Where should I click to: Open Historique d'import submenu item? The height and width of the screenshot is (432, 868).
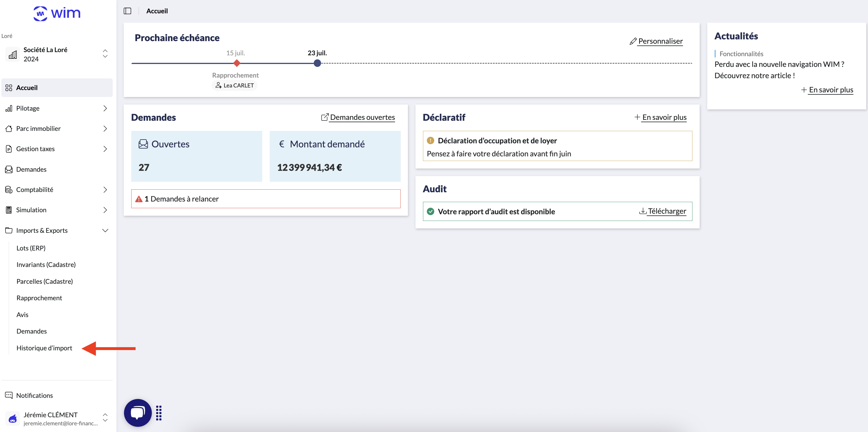click(x=44, y=348)
